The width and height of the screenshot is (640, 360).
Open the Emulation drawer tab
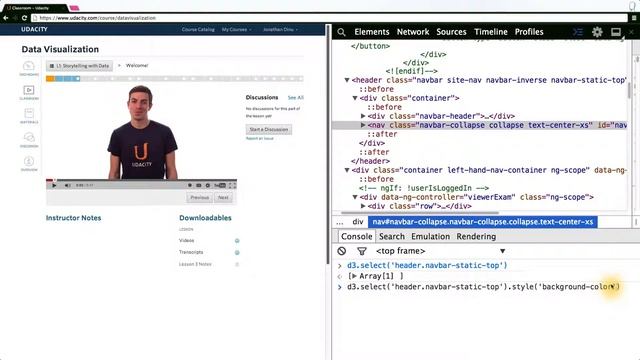(x=430, y=236)
